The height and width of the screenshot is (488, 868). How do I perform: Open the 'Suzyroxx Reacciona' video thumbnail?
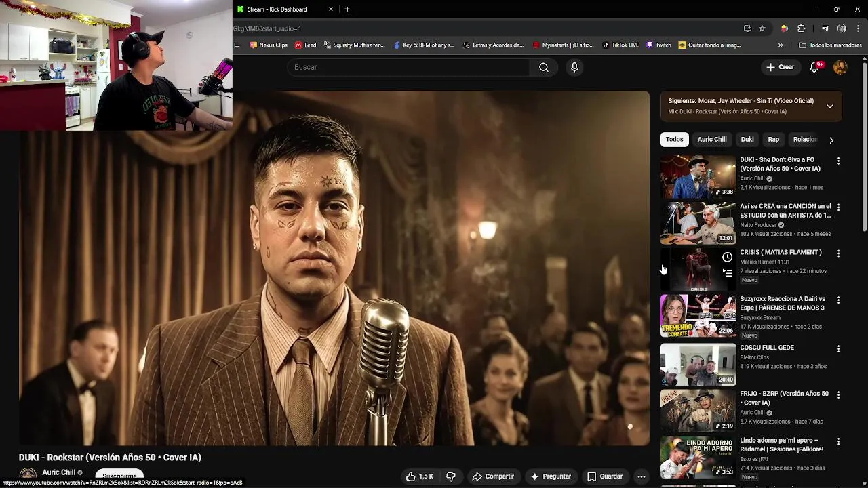pyautogui.click(x=698, y=315)
